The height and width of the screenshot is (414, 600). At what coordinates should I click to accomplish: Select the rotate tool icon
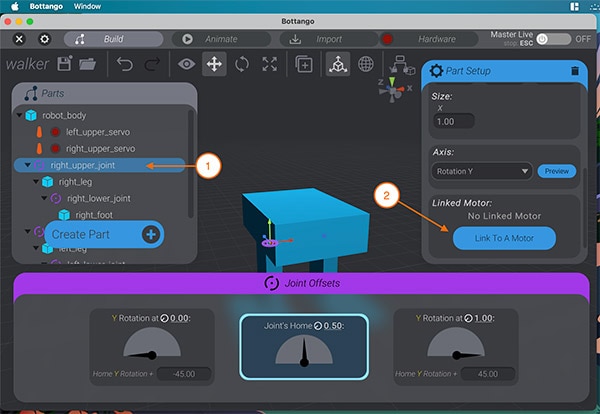click(242, 64)
